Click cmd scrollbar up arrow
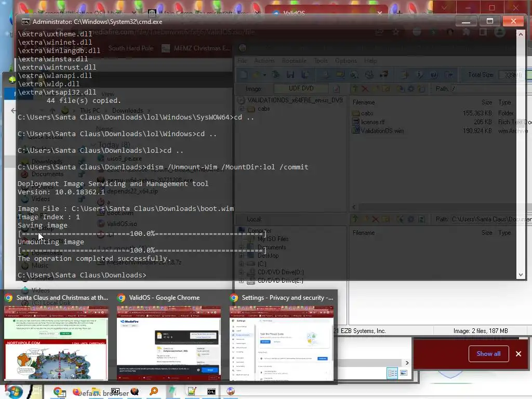Image resolution: width=532 pixels, height=399 pixels. (x=521, y=34)
